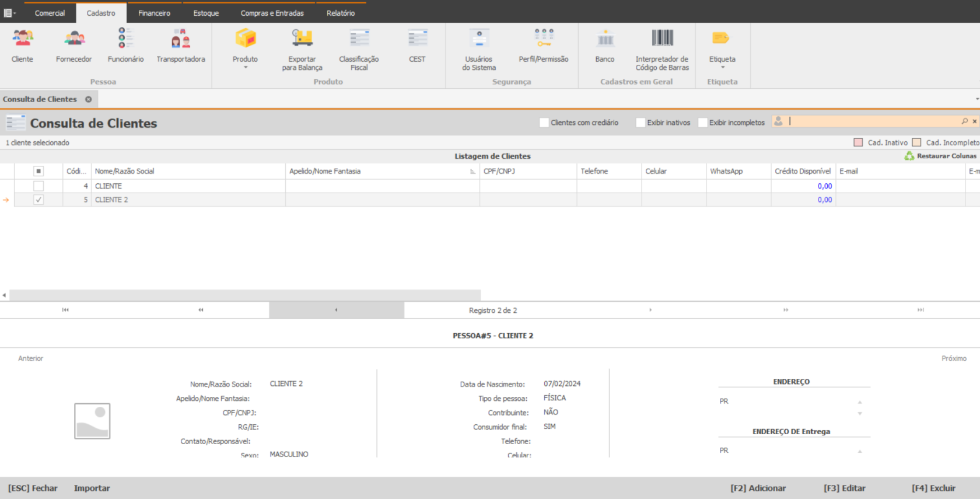Click the Próximo link

(x=954, y=358)
